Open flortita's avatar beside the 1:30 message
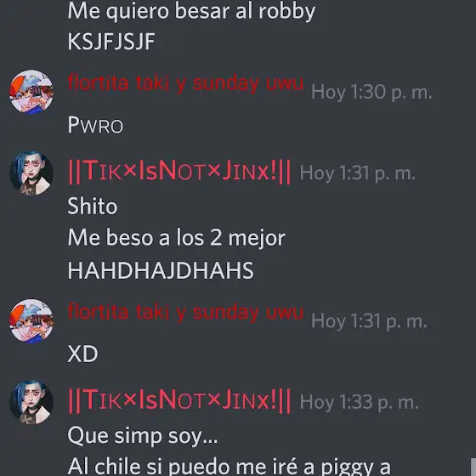 (31, 92)
